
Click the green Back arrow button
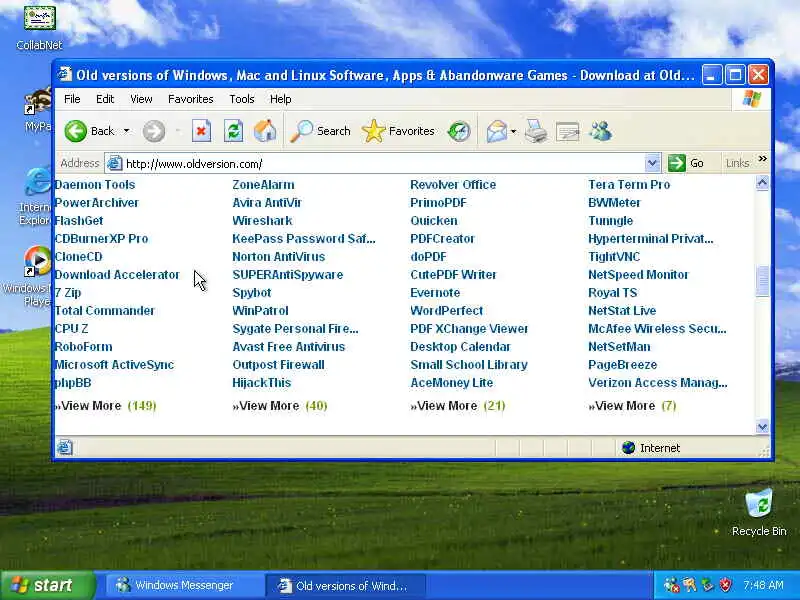tap(76, 131)
